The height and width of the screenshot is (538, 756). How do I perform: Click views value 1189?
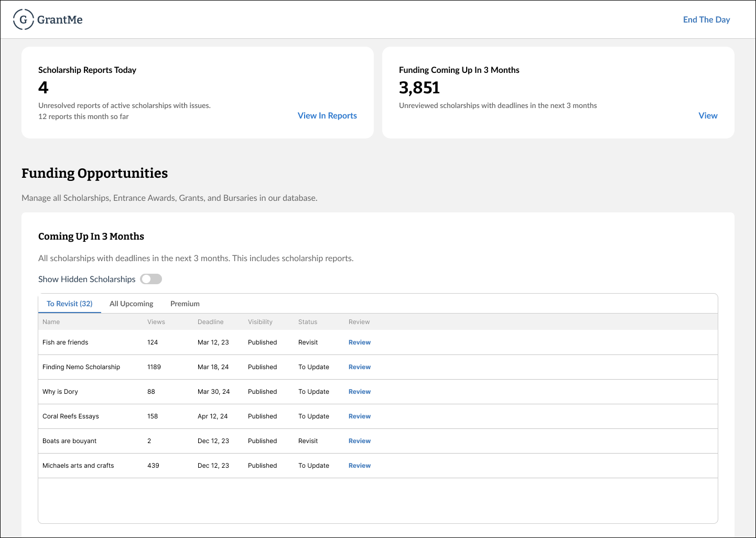(x=154, y=367)
